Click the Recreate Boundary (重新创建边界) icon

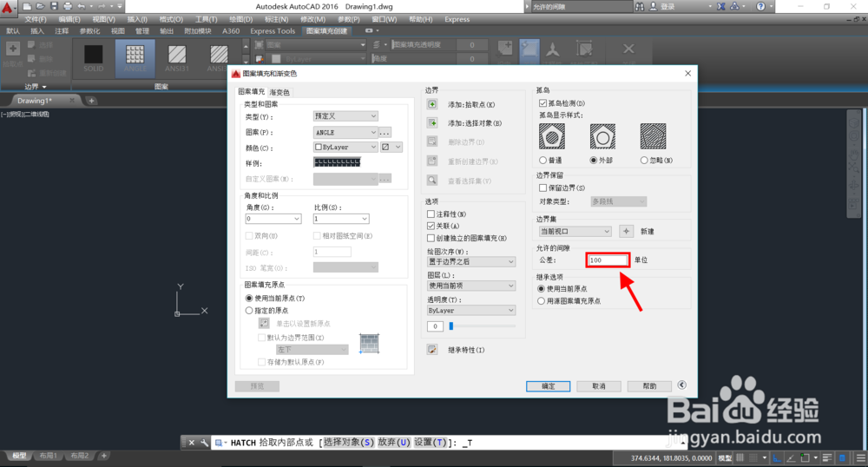[x=431, y=161]
